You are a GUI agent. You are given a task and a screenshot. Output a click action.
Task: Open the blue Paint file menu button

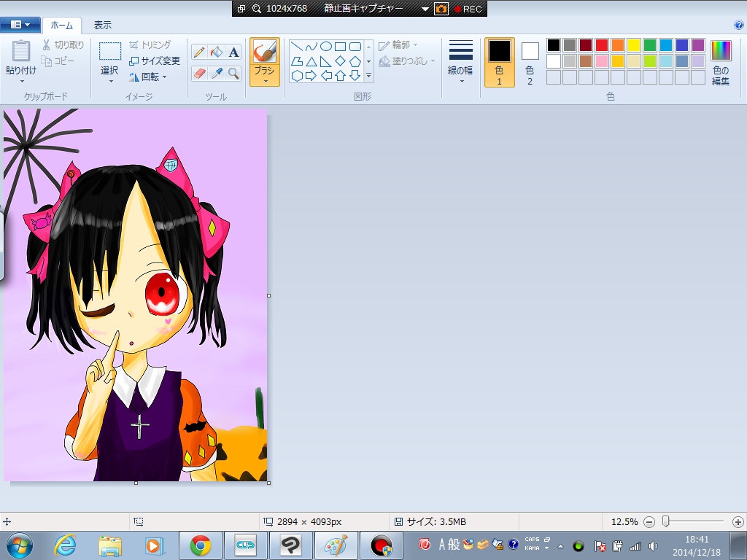click(20, 25)
